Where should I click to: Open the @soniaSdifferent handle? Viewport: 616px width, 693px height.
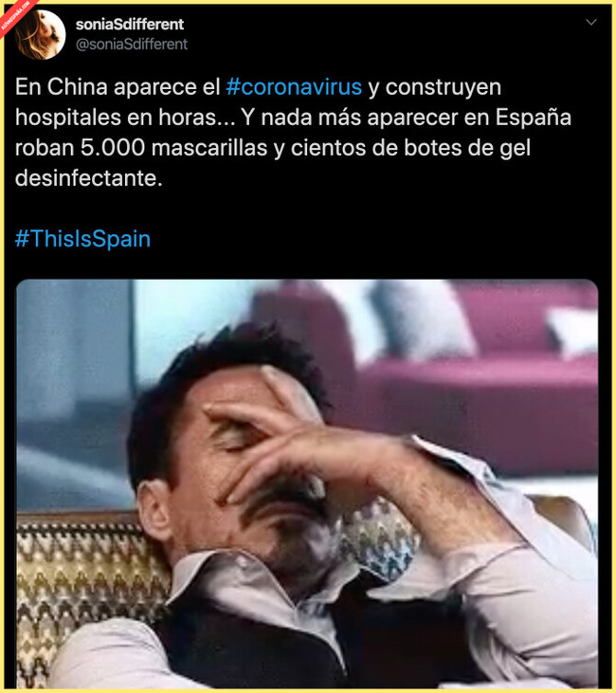tap(132, 45)
